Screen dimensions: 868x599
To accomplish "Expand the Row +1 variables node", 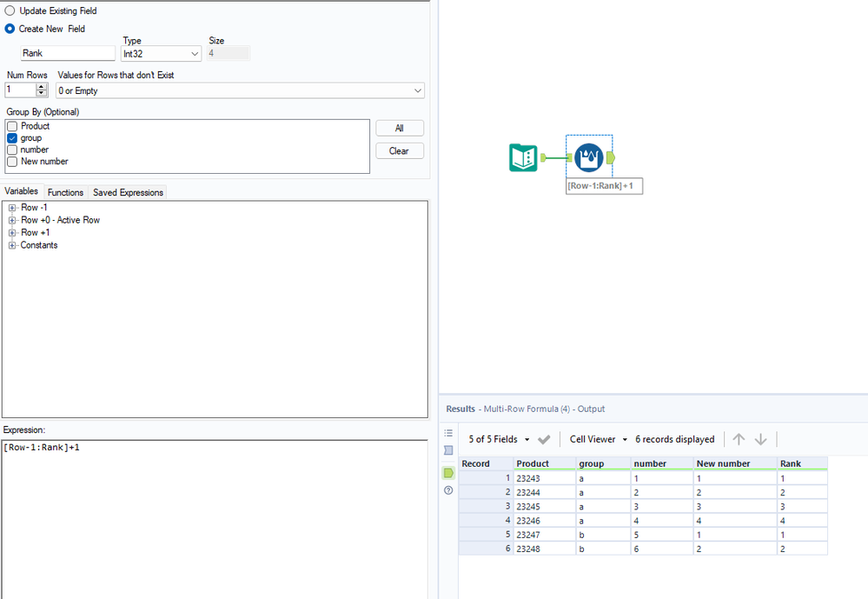I will click(x=11, y=233).
